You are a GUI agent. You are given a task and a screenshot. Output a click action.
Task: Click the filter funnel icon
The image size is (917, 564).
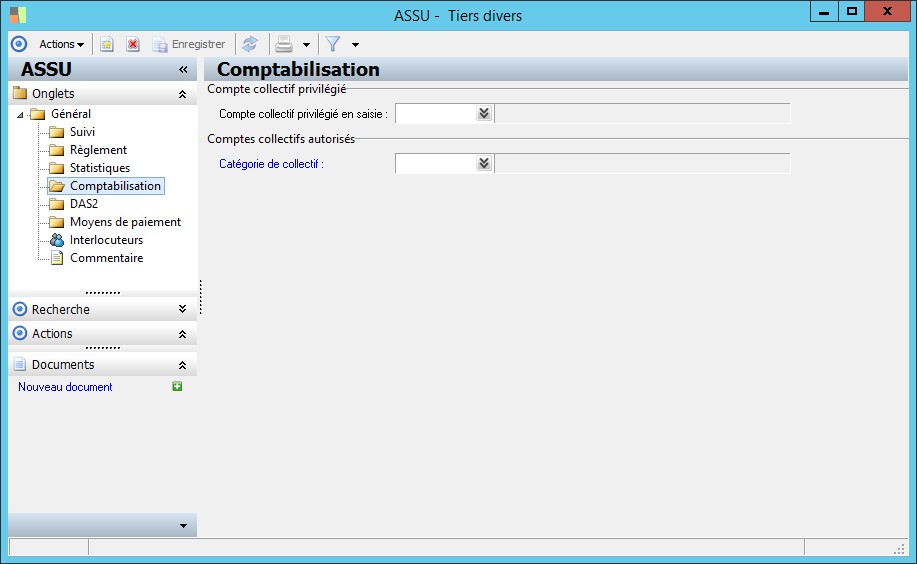[333, 44]
